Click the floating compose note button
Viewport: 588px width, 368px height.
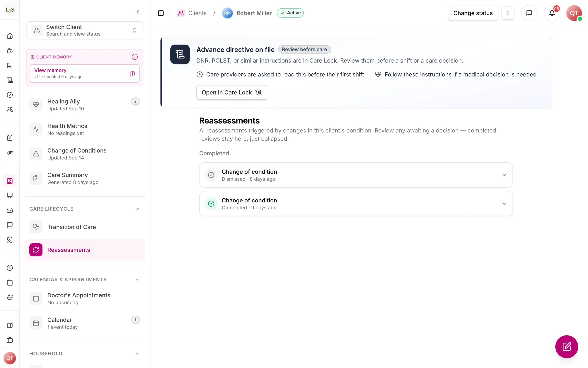[567, 347]
